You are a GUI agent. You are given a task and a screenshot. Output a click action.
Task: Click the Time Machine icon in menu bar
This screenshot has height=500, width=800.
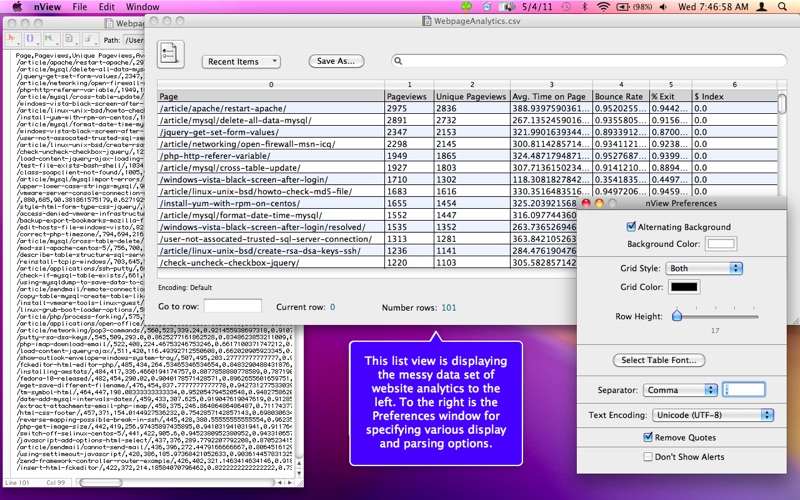[x=566, y=7]
